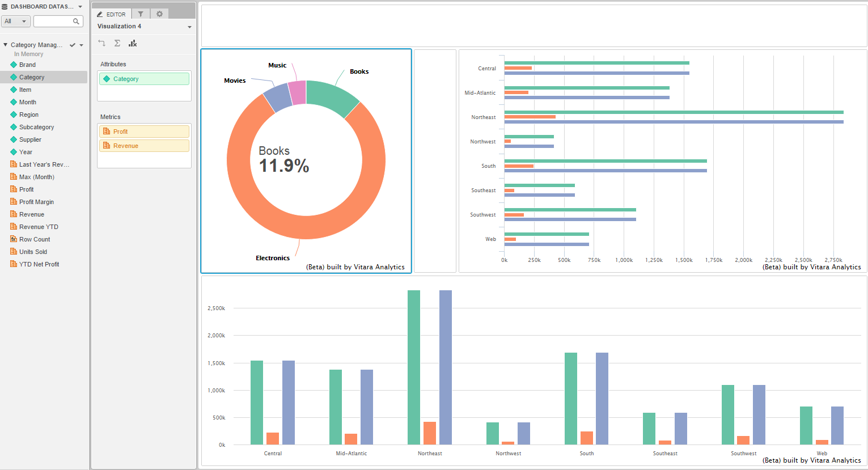Click the Units Sold metric icon
The image size is (868, 470).
(14, 252)
